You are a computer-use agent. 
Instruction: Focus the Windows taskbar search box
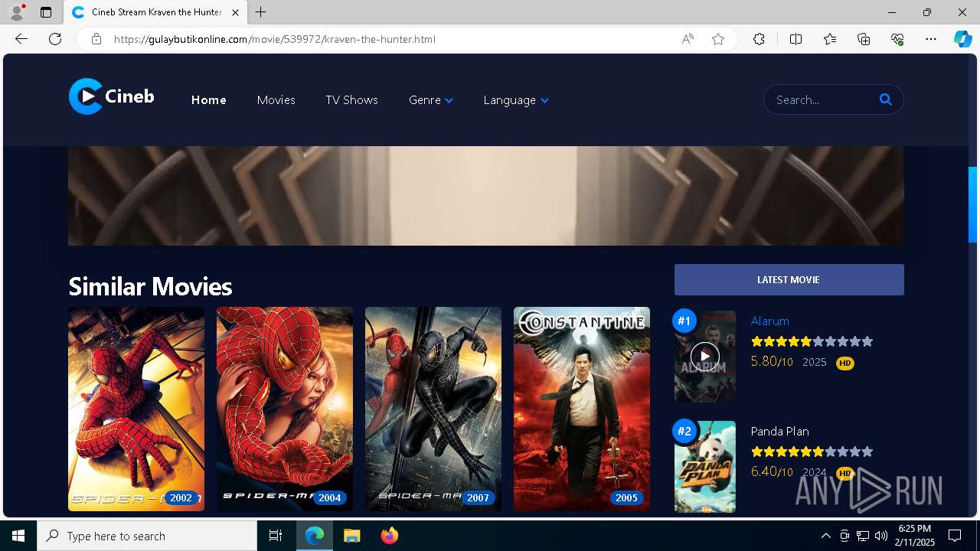(147, 536)
